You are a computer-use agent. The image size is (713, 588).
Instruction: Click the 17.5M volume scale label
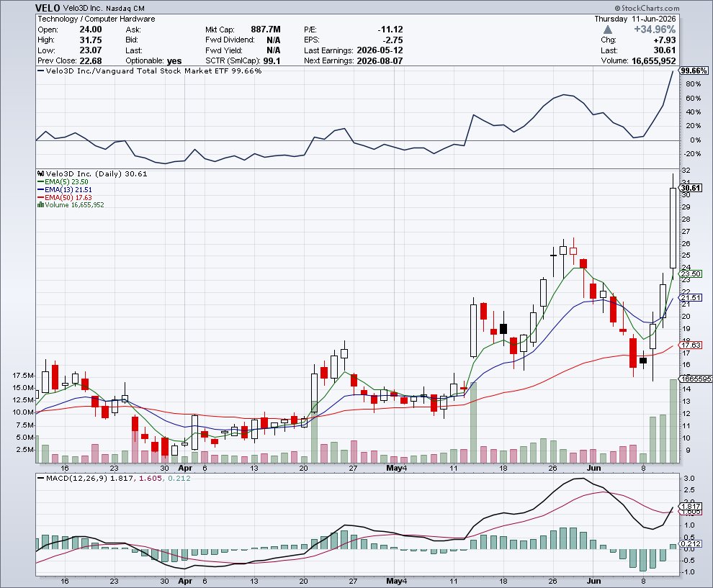point(23,376)
